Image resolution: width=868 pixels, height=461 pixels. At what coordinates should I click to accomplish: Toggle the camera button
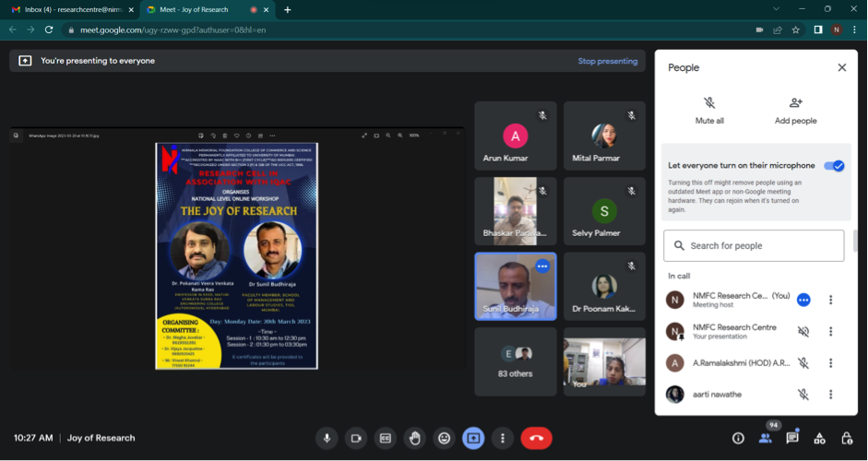pyautogui.click(x=355, y=438)
